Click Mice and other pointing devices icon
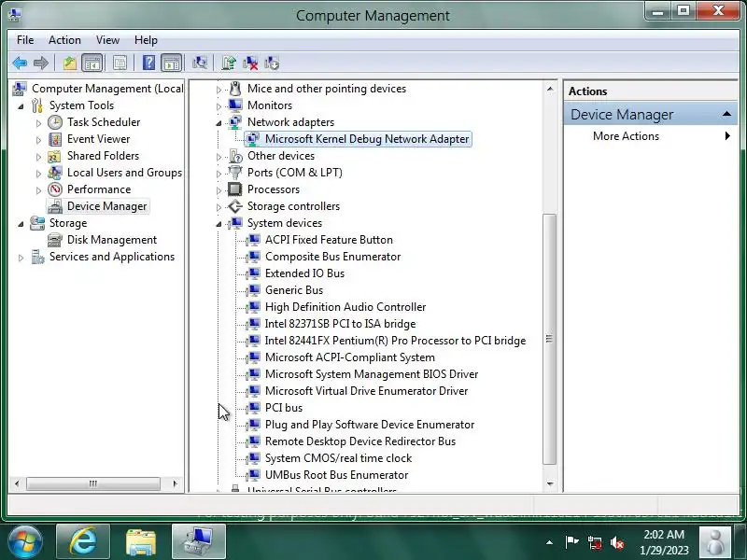Viewport: 747px width, 560px height. point(235,89)
